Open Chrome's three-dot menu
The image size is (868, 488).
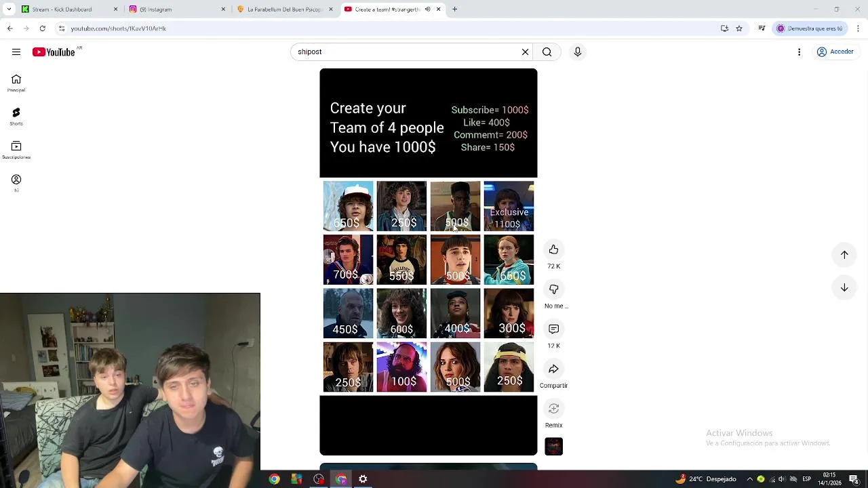(858, 28)
